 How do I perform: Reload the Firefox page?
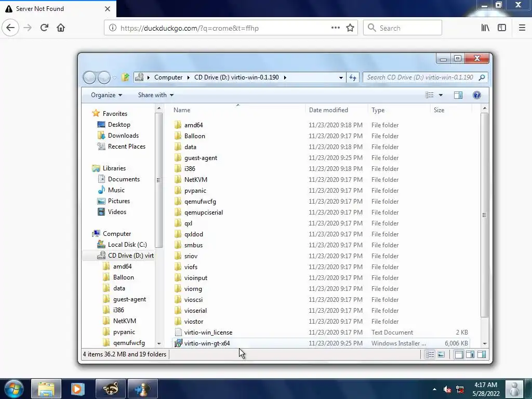pos(44,28)
